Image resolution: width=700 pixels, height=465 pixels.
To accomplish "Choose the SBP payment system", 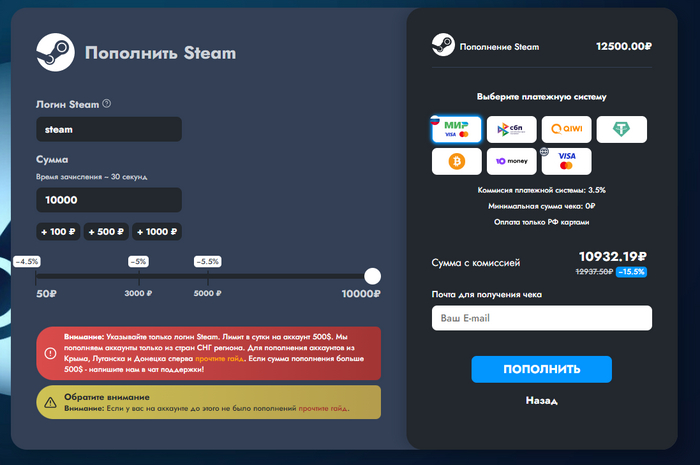I will (511, 129).
